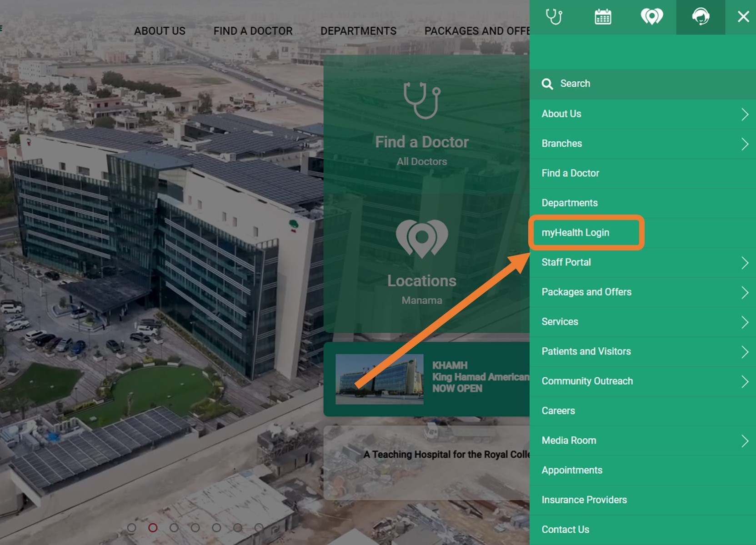Expand the Branches submenu chevron
The image size is (756, 545).
744,144
